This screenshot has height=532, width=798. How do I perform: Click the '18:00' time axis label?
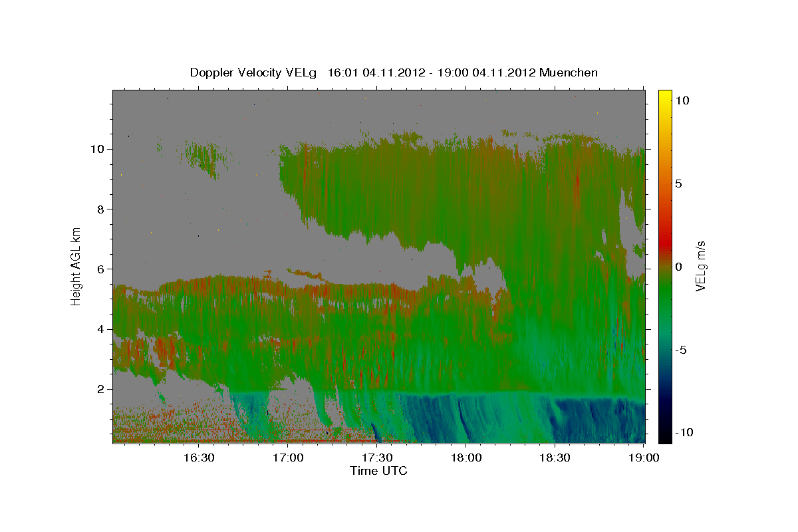click(466, 458)
